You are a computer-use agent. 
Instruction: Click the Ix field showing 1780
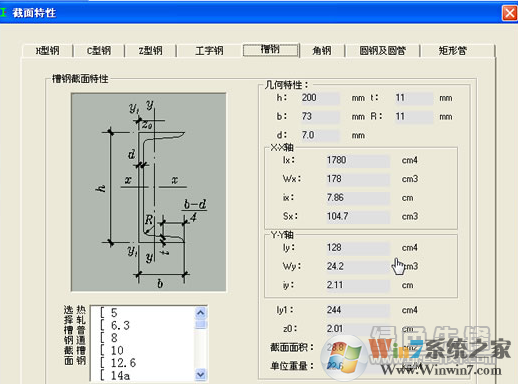pos(357,160)
